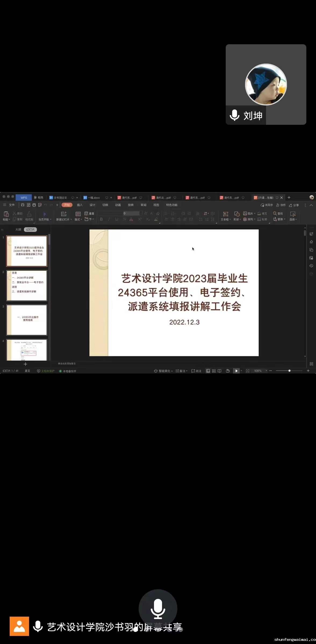Select slide 2 目录 thumbnail
The height and width of the screenshot is (644, 316).
[x=27, y=286]
